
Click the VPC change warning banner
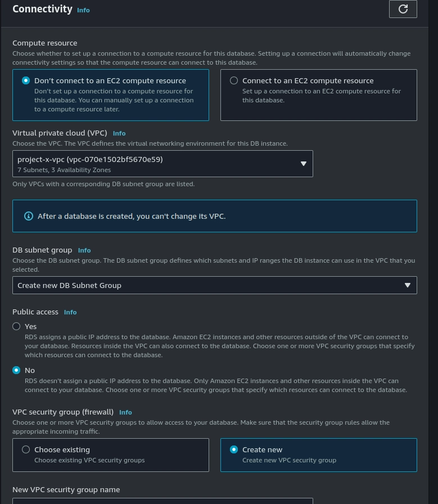click(x=215, y=216)
